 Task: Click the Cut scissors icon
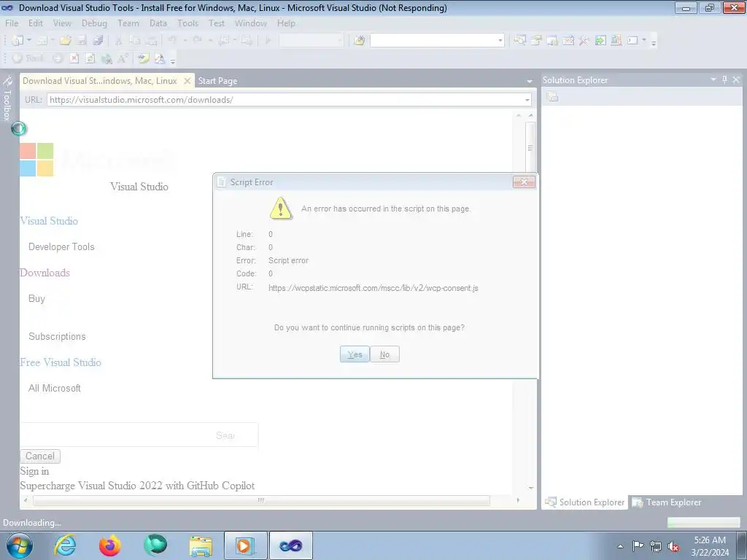[x=119, y=41]
